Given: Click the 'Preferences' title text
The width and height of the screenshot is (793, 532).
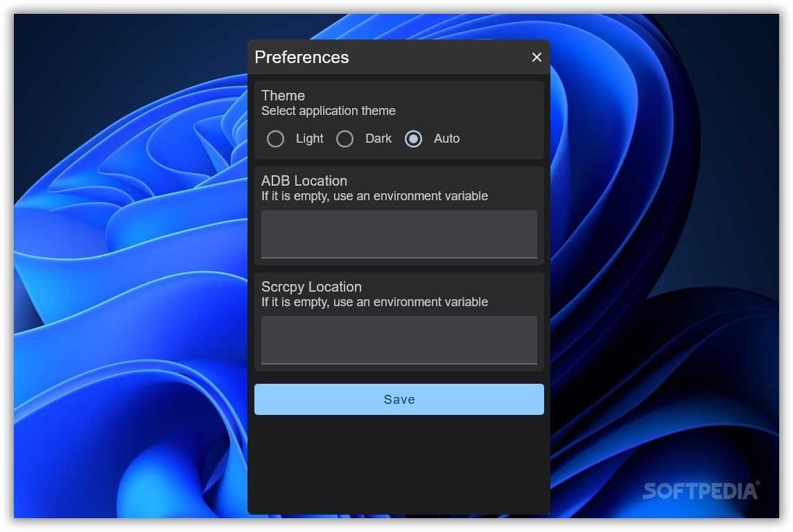Looking at the screenshot, I should coord(302,57).
